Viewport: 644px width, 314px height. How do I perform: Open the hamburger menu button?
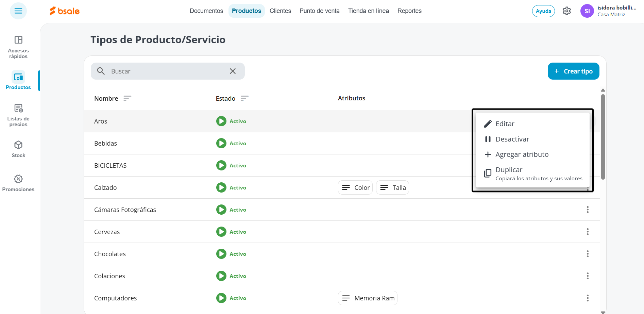(18, 11)
